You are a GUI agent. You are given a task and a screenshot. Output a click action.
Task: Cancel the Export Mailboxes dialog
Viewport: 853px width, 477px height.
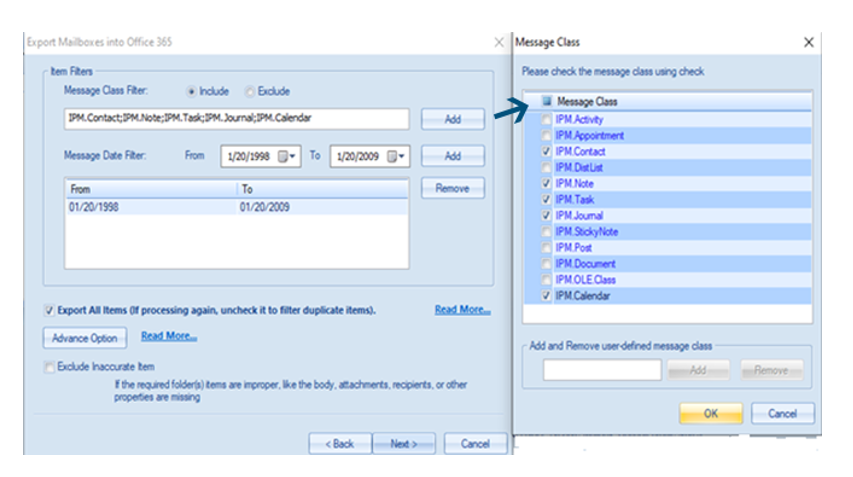coord(475,444)
